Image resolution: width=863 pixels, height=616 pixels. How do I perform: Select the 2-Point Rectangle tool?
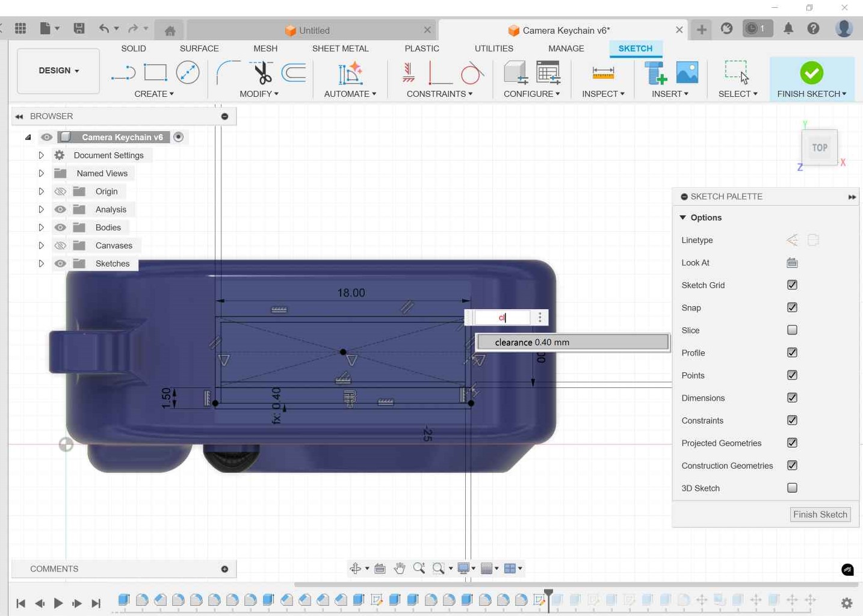155,73
